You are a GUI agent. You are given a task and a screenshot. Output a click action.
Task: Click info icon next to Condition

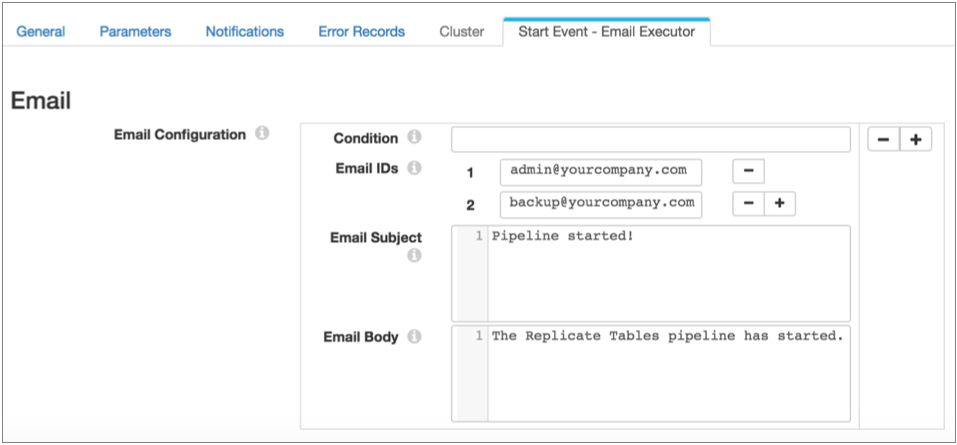[x=414, y=137]
